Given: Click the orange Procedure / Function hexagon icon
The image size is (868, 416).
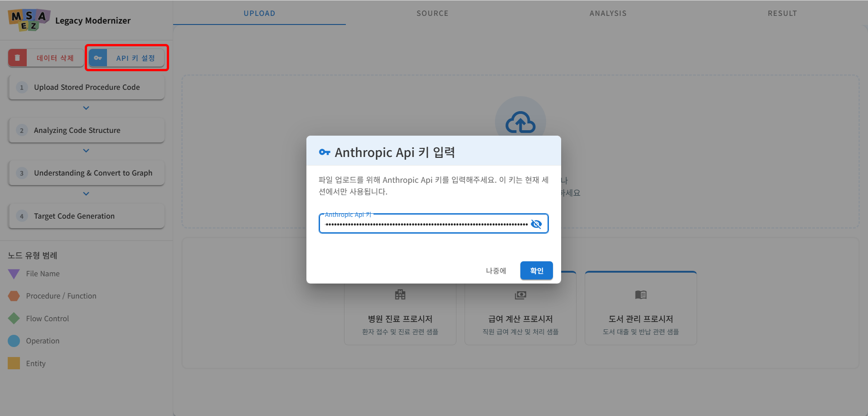Looking at the screenshot, I should point(14,296).
